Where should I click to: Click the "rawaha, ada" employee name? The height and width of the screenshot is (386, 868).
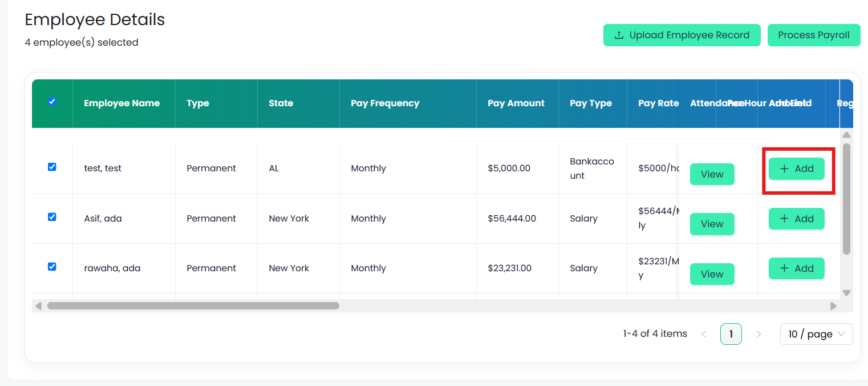[x=112, y=268]
